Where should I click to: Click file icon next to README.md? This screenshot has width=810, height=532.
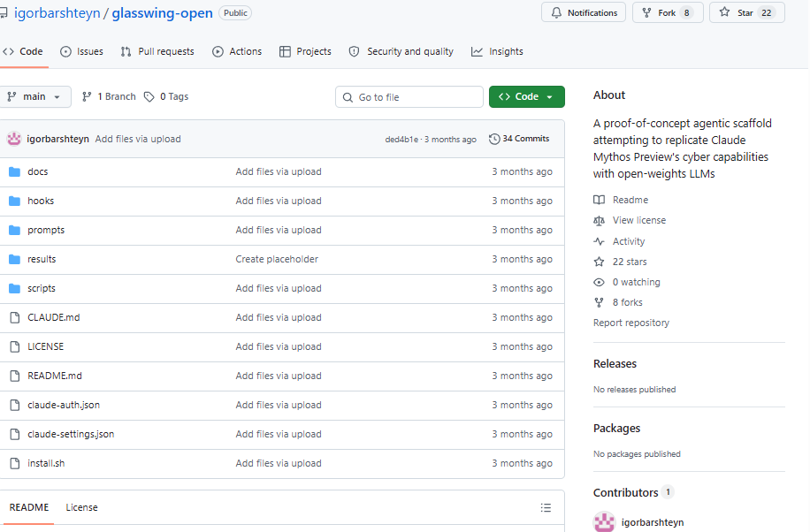point(15,376)
